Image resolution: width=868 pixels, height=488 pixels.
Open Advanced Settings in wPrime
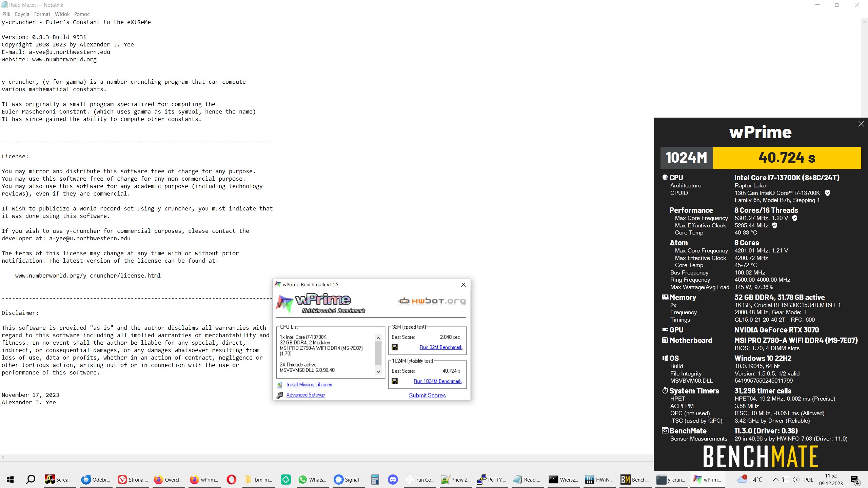(305, 394)
